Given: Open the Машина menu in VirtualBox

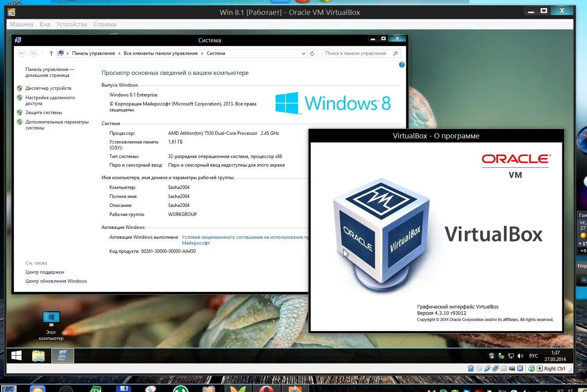Looking at the screenshot, I should pyautogui.click(x=22, y=24).
